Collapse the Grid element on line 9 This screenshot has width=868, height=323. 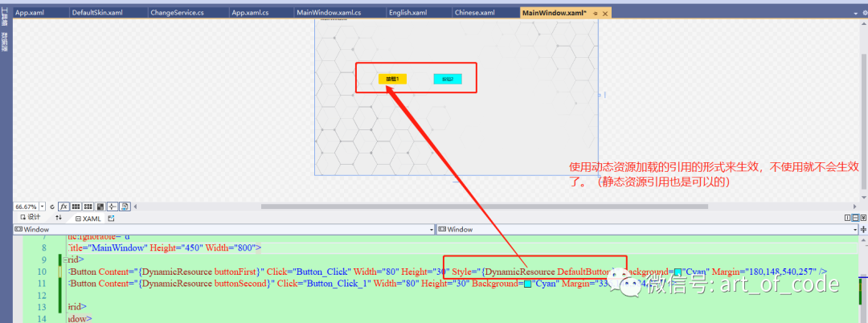[x=66, y=259]
